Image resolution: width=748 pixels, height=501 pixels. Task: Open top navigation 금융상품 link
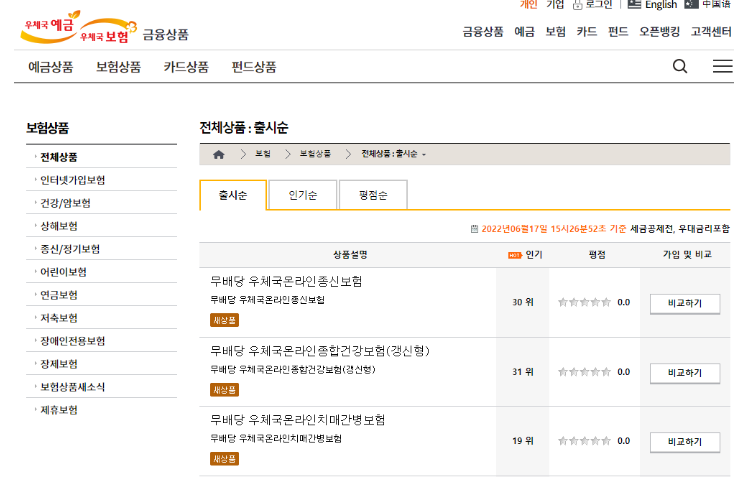[483, 31]
